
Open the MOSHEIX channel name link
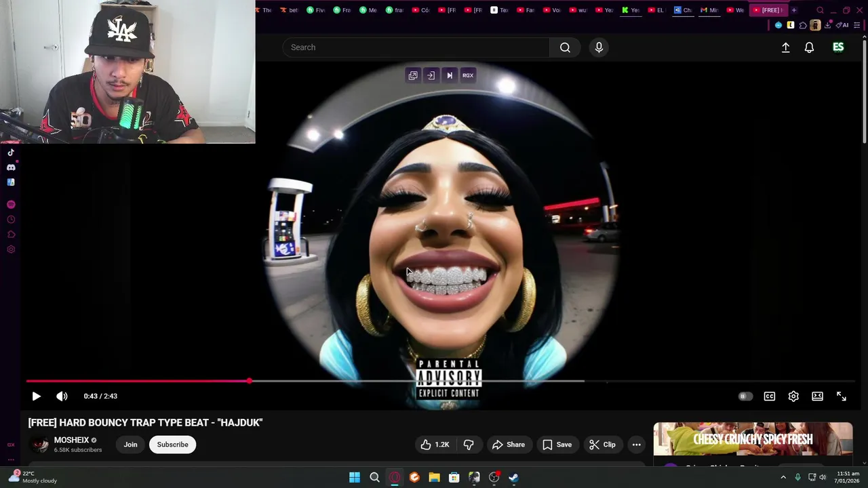[x=71, y=440]
